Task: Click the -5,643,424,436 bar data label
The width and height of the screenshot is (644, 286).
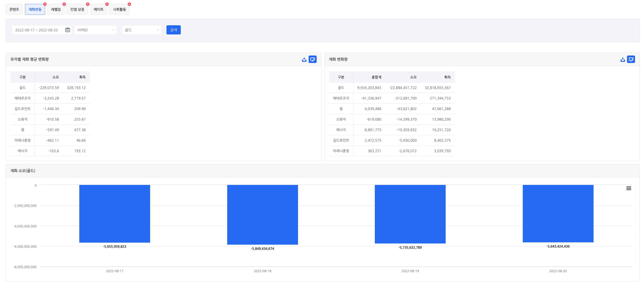Action: 558,246
